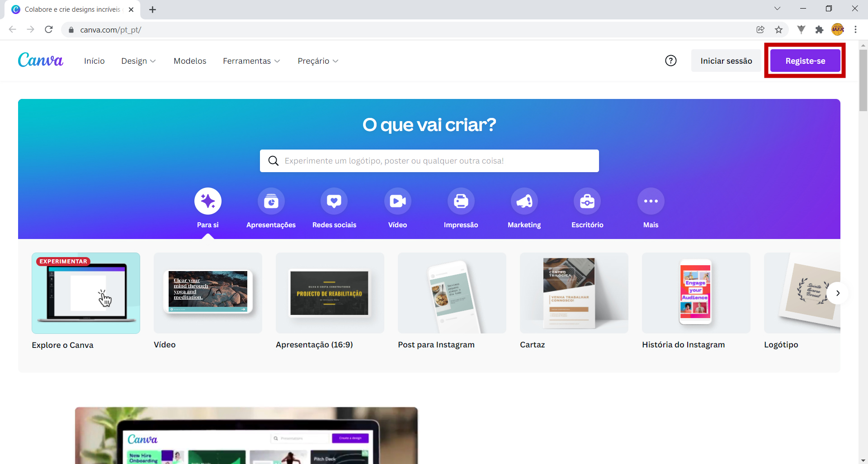The width and height of the screenshot is (868, 464).
Task: Open the Cartaz thumbnail
Action: pyautogui.click(x=574, y=293)
